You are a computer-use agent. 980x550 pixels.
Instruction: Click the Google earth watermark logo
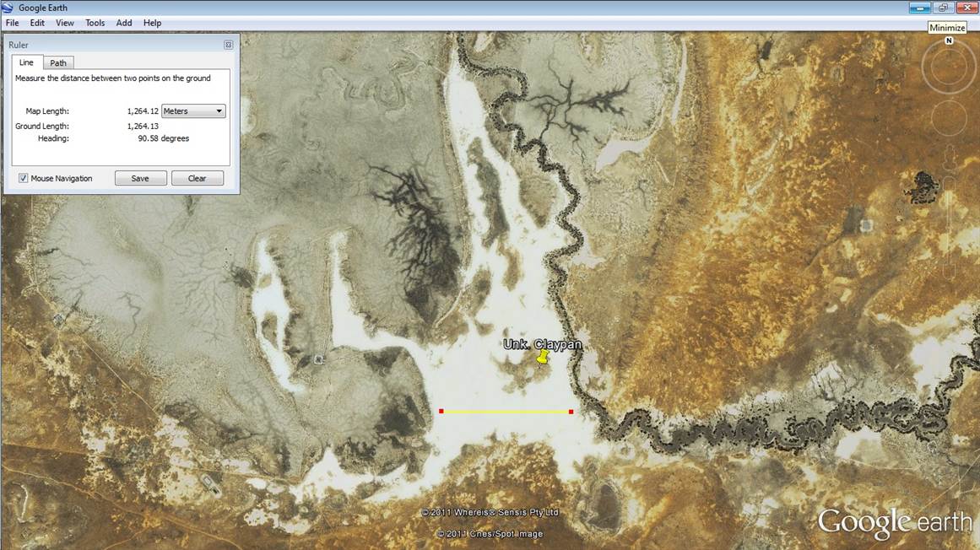click(x=892, y=521)
